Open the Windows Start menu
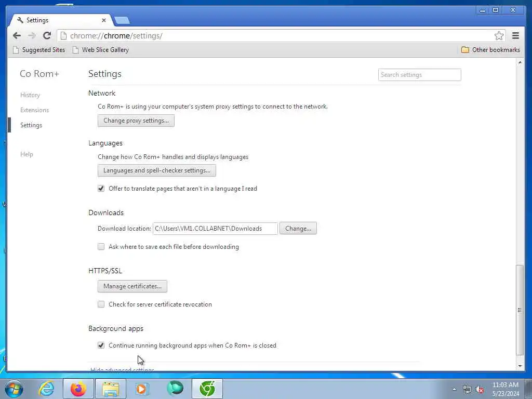Image resolution: width=532 pixels, height=399 pixels. coord(14,389)
